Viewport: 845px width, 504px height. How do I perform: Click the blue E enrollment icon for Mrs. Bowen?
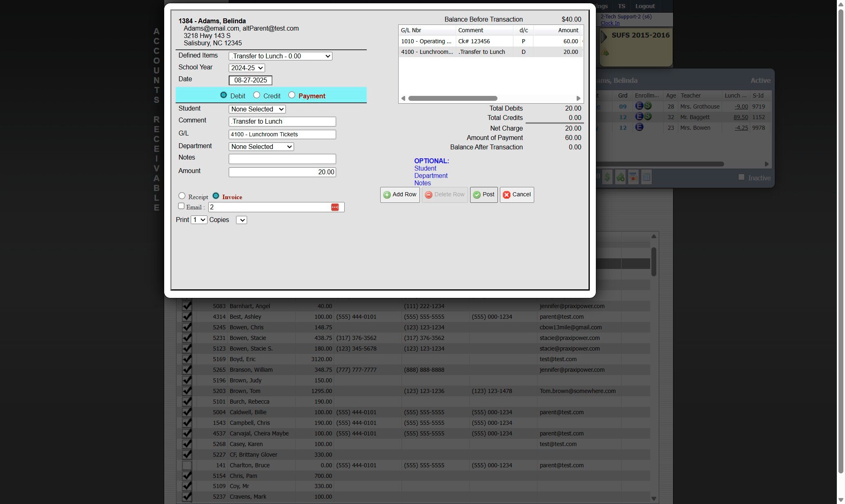pos(639,127)
